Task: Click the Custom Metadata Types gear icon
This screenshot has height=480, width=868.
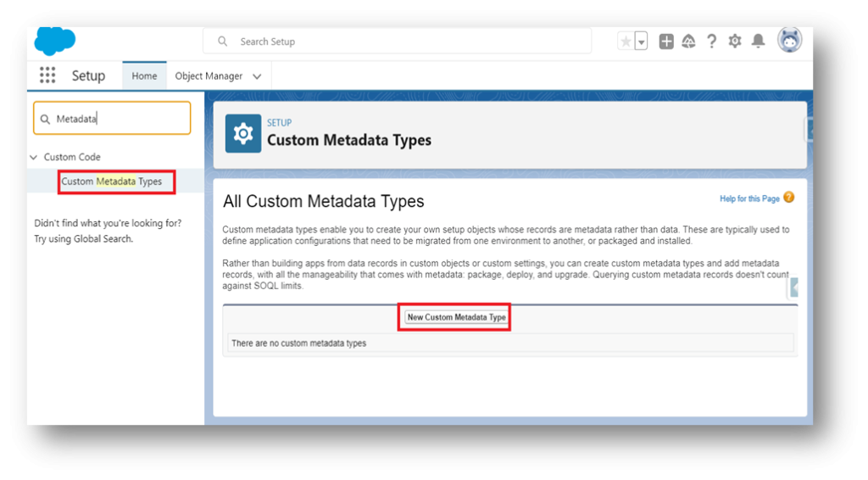Action: [x=243, y=133]
